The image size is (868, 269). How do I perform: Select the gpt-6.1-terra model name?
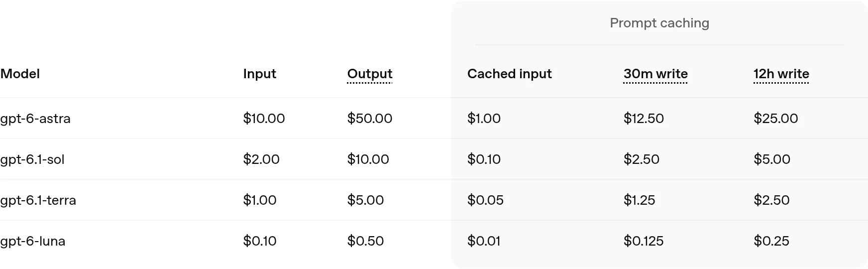pos(38,200)
